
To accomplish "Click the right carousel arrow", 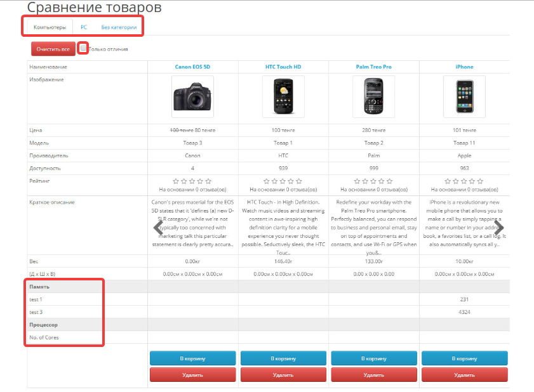I will 499,228.
